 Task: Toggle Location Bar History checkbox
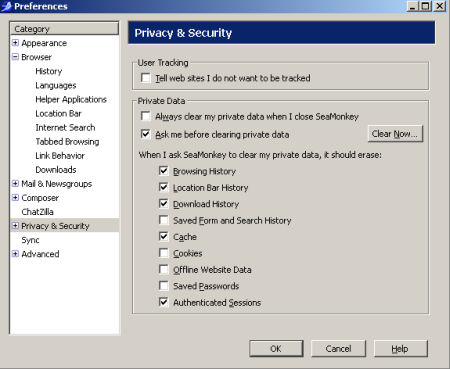163,187
